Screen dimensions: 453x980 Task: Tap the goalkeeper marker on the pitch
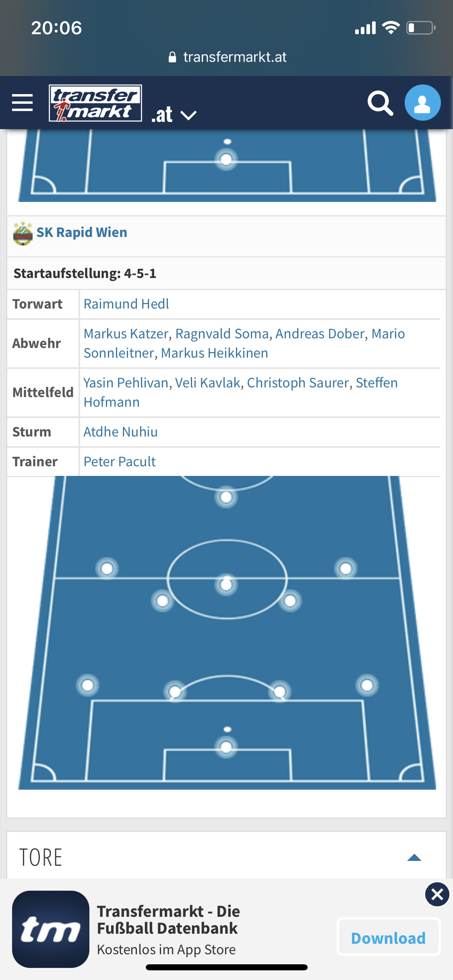[226, 747]
